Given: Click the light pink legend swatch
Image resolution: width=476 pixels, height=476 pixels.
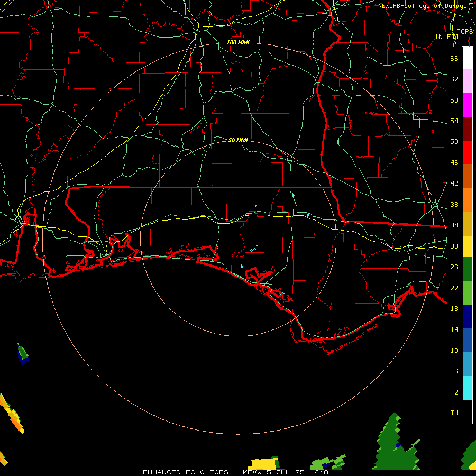Looking at the screenshot, I should (467, 81).
